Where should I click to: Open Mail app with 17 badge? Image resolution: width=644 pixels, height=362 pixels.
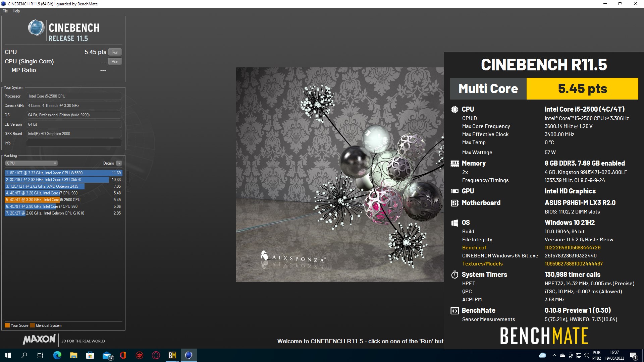pyautogui.click(x=107, y=355)
